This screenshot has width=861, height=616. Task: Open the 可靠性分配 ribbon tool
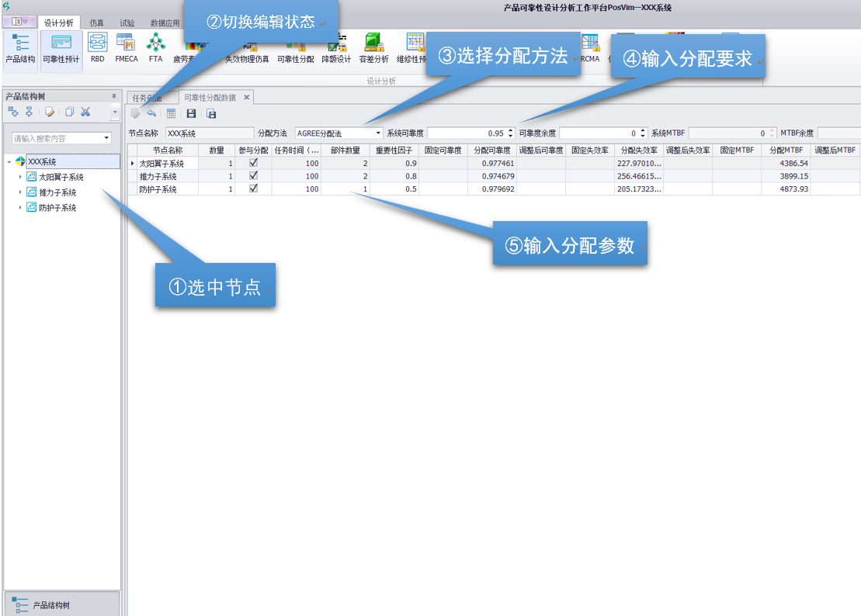(x=296, y=55)
